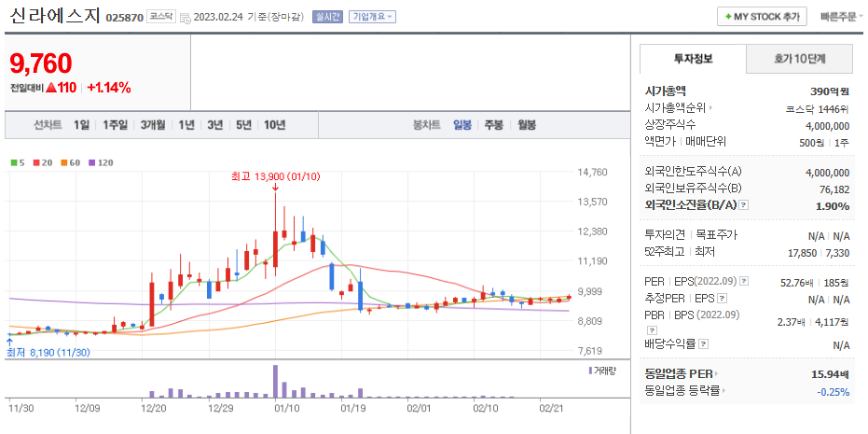The image size is (868, 434).
Task: Click the 52주 최저 value 7,330
Action: coord(837,253)
